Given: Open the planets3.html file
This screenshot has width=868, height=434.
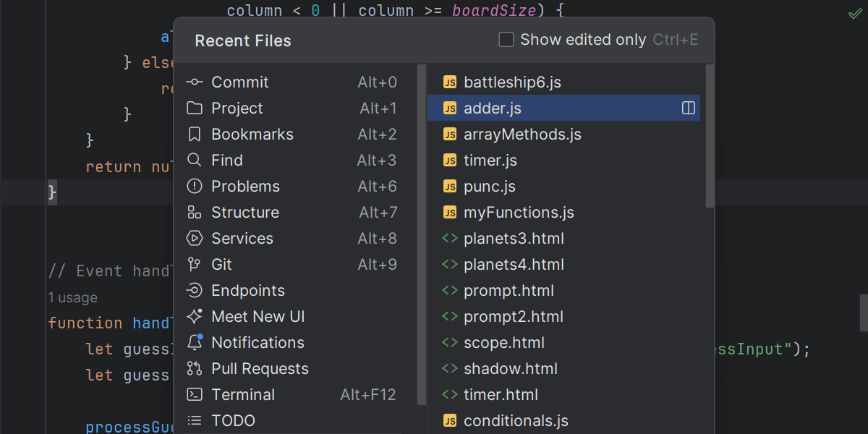Looking at the screenshot, I should (514, 239).
